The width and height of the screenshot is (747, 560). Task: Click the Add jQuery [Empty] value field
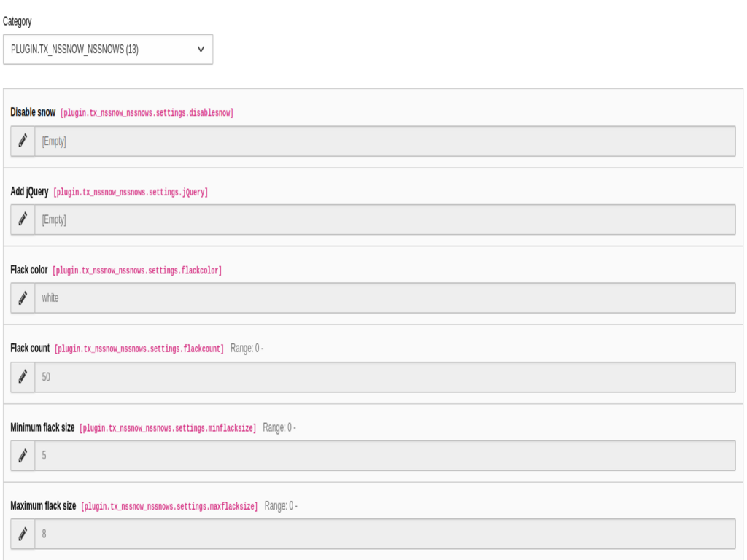(x=385, y=219)
